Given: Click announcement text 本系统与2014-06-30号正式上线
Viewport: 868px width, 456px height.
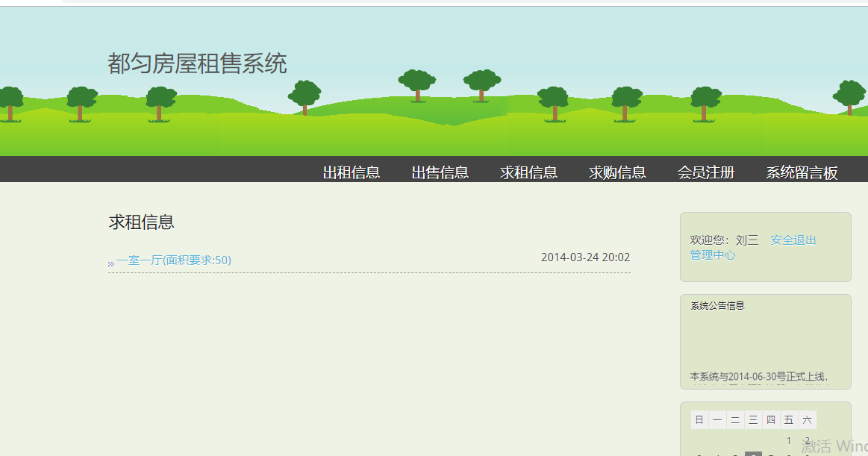Looking at the screenshot, I should [759, 377].
